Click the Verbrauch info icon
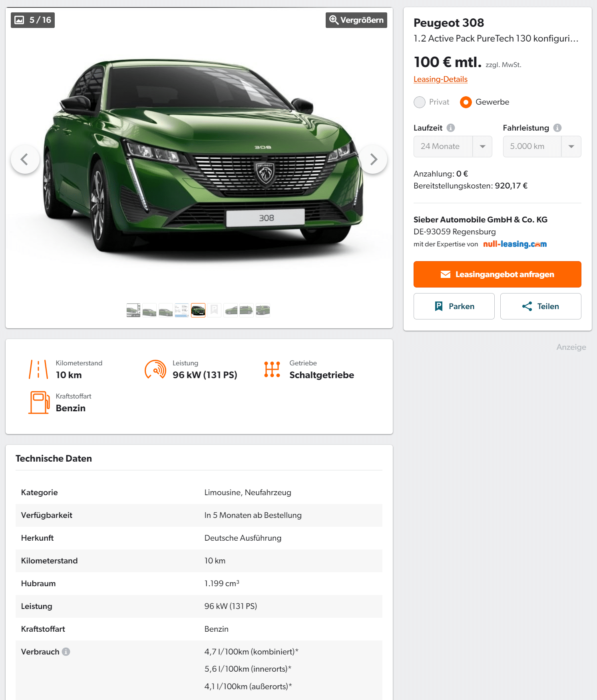 (x=66, y=652)
